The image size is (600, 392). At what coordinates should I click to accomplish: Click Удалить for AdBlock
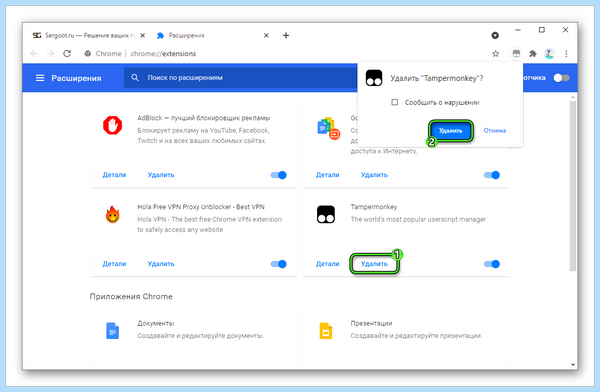pyautogui.click(x=161, y=175)
